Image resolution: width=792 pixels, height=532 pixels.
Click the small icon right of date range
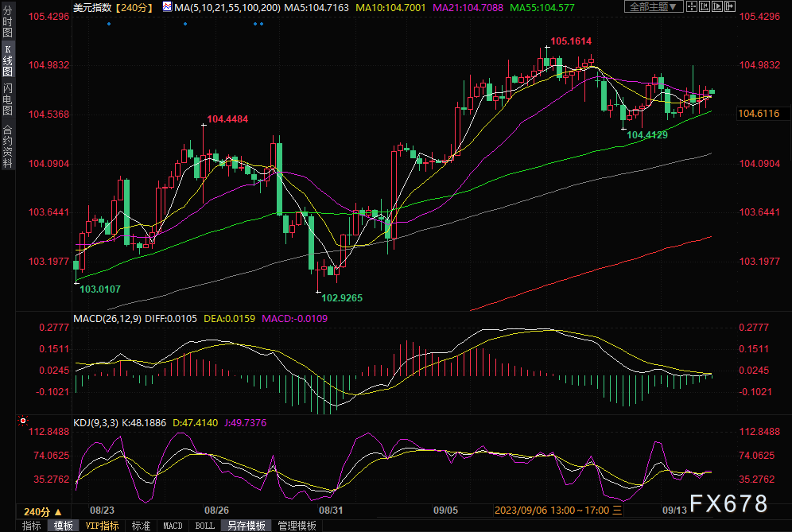pyautogui.click(x=617, y=509)
